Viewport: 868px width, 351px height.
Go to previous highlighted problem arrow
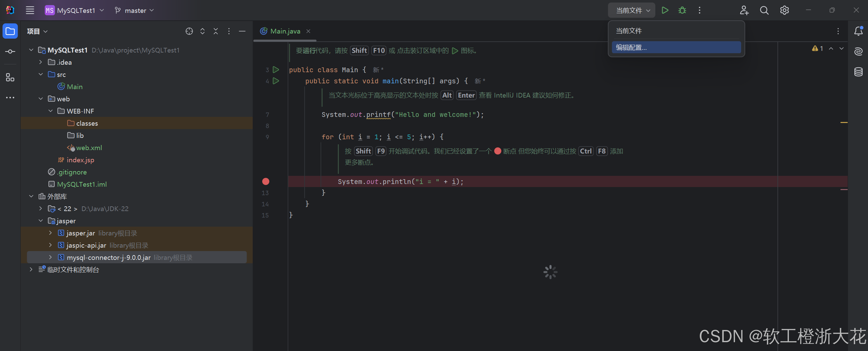(x=831, y=48)
